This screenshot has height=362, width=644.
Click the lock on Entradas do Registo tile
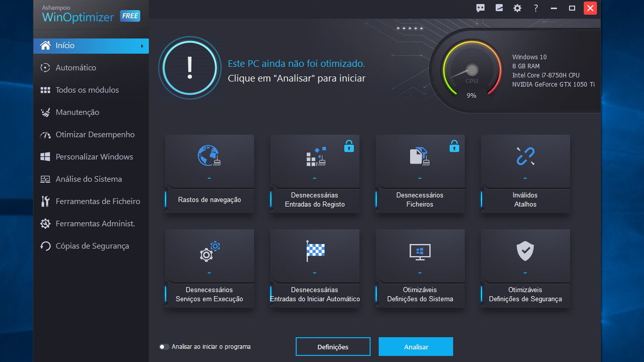349,146
